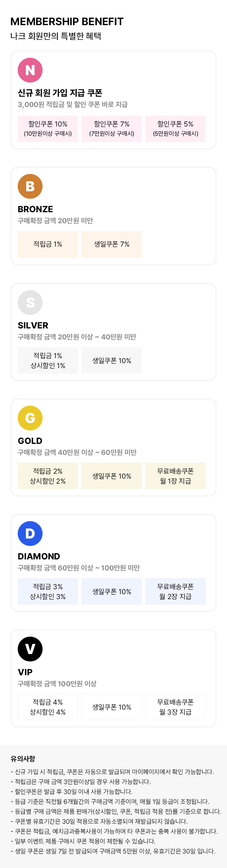Click Bronze 적립금 1% benefit box
This screenshot has width=227, height=868.
[48, 244]
